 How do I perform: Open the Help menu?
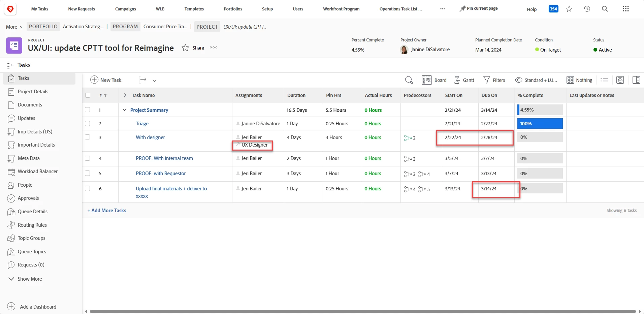[532, 9]
